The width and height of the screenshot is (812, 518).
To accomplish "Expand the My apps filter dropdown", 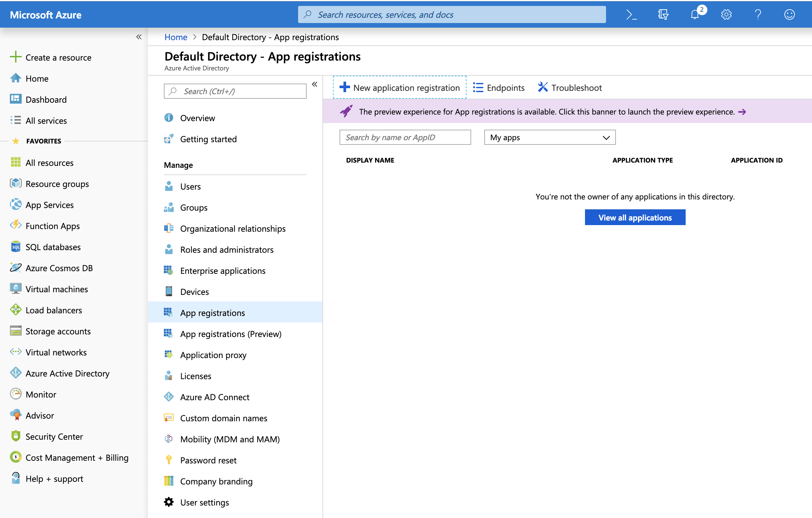I will point(550,137).
